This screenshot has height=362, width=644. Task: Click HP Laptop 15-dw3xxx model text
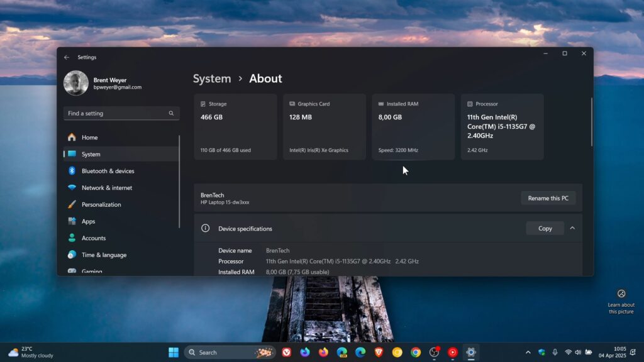click(225, 202)
